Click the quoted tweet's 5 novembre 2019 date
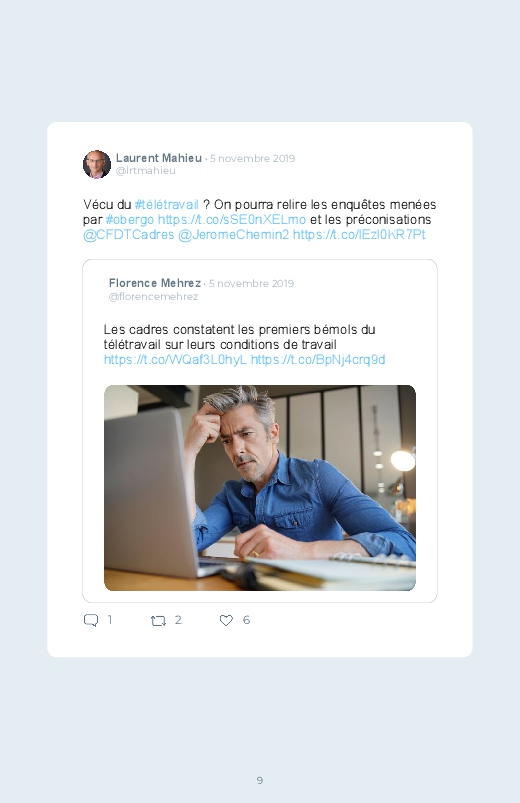The width and height of the screenshot is (520, 803). tap(251, 283)
